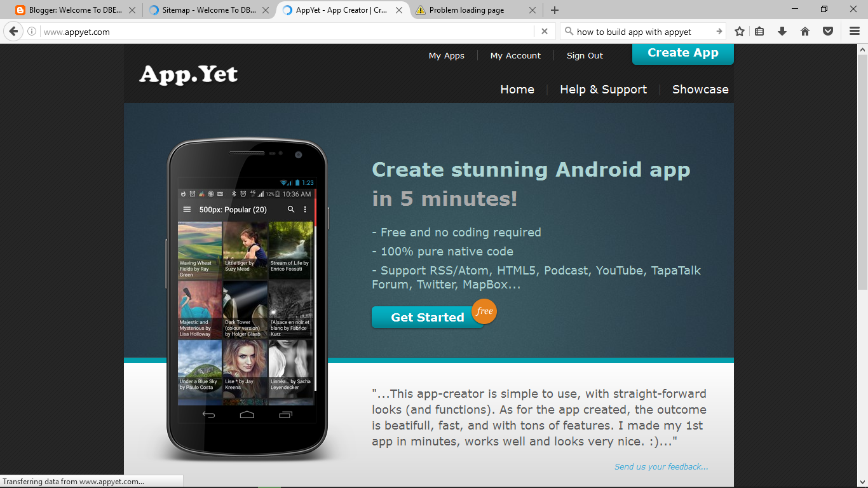Open downloads arrow icon
Viewport: 868px width, 488px height.
(x=782, y=31)
